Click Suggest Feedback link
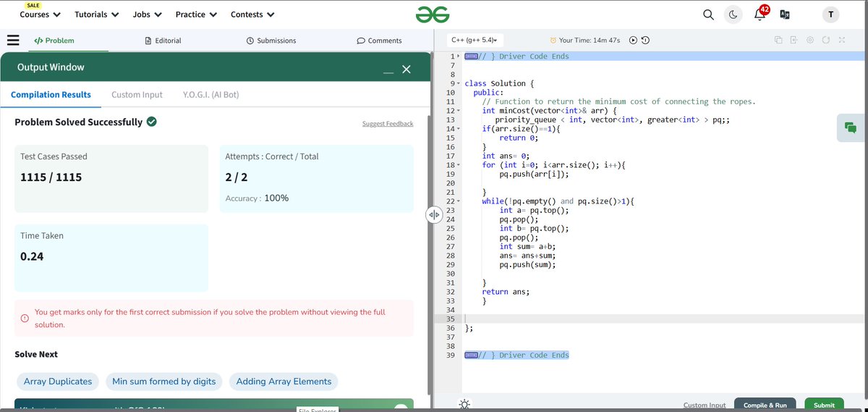 pos(388,124)
